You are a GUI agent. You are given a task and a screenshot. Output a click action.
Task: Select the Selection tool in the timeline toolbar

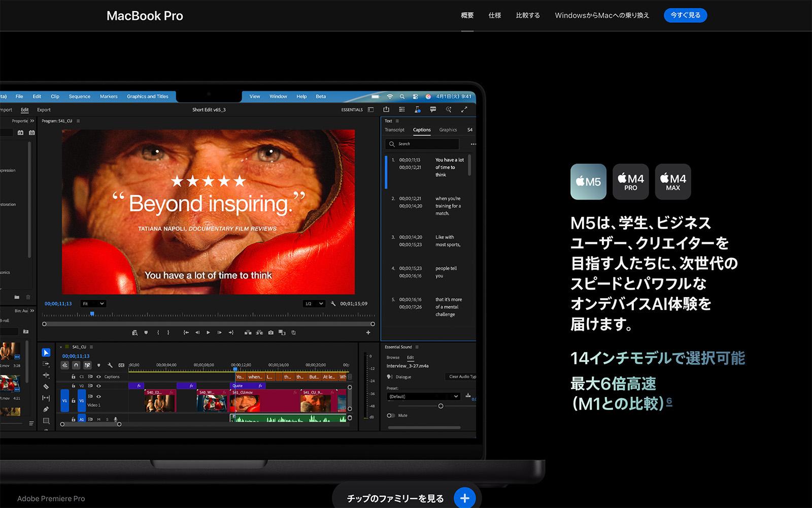[x=46, y=353]
